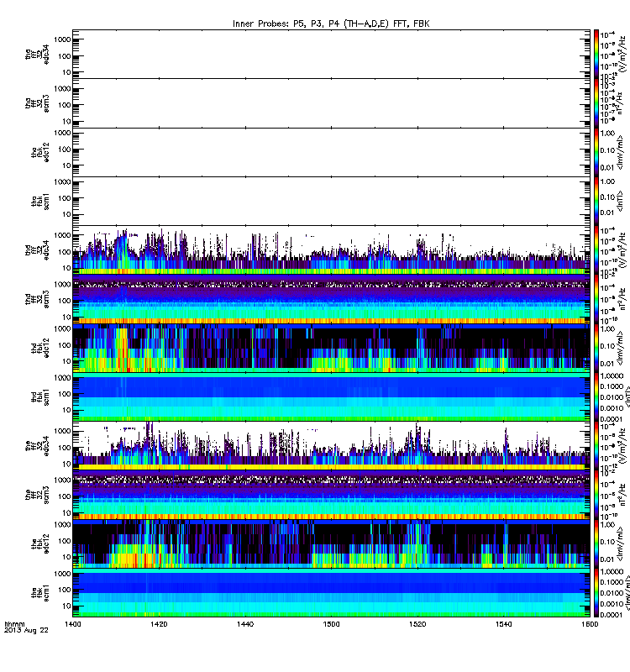Select the 'thd fff 32 edc34' panel label

point(37,250)
